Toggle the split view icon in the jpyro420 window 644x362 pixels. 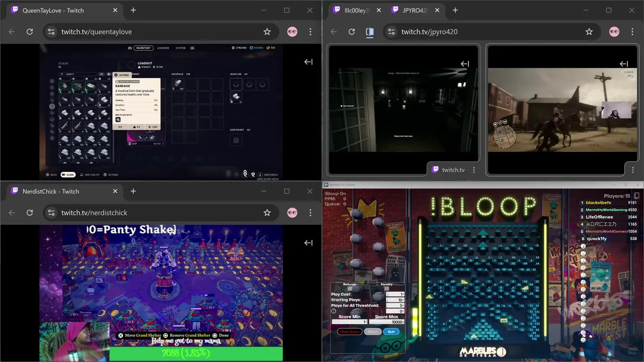tap(370, 32)
